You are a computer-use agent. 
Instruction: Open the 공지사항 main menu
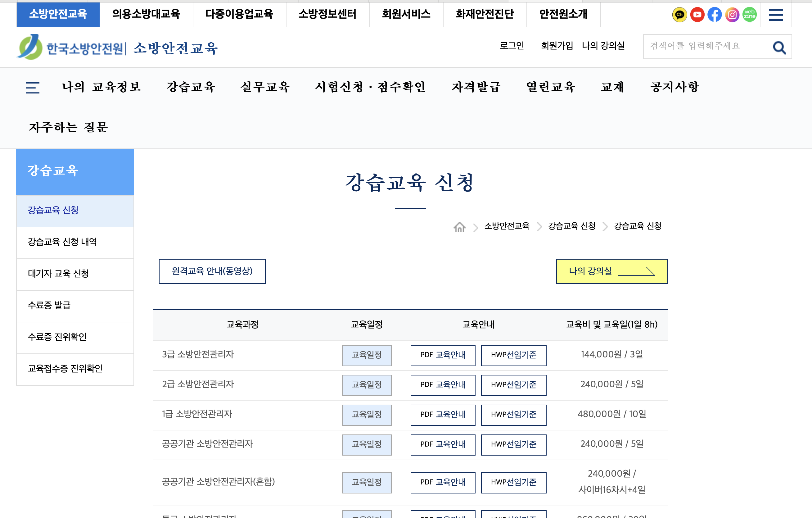pyautogui.click(x=675, y=87)
